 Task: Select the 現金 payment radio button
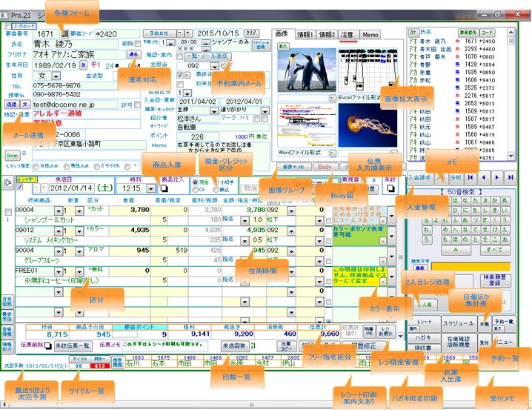(196, 181)
